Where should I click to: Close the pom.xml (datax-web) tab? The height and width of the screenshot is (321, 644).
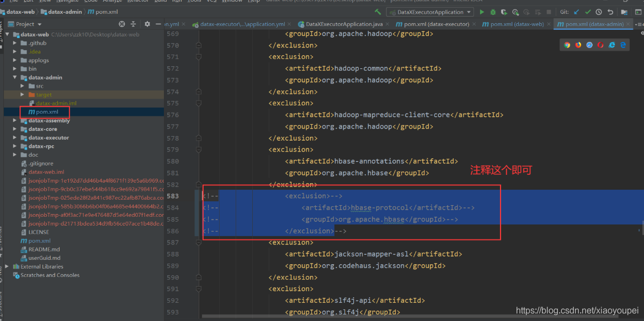click(549, 24)
